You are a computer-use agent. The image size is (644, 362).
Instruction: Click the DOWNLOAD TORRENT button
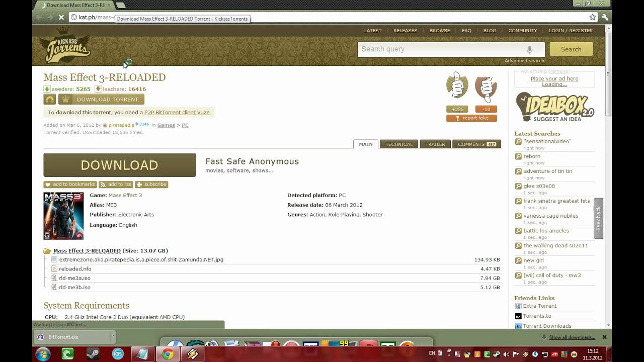point(101,100)
